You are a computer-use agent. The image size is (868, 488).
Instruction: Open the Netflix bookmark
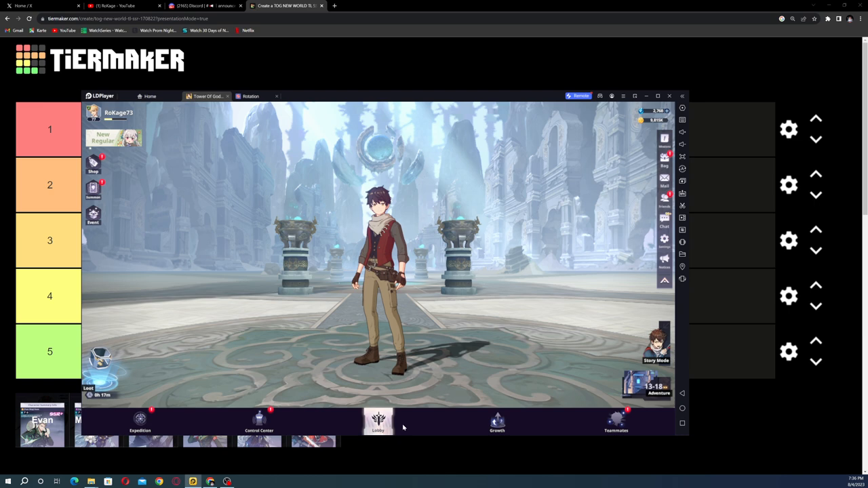coord(245,30)
